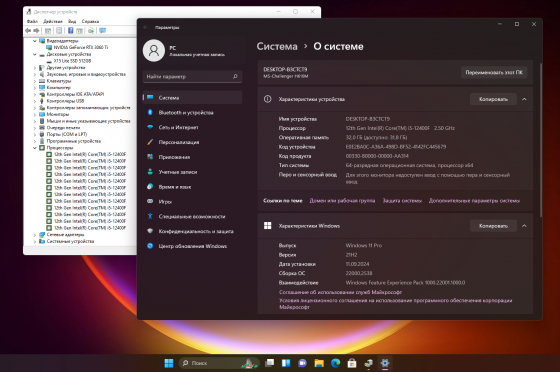Collapse the Характеристики устройства section chevron

tap(524, 99)
